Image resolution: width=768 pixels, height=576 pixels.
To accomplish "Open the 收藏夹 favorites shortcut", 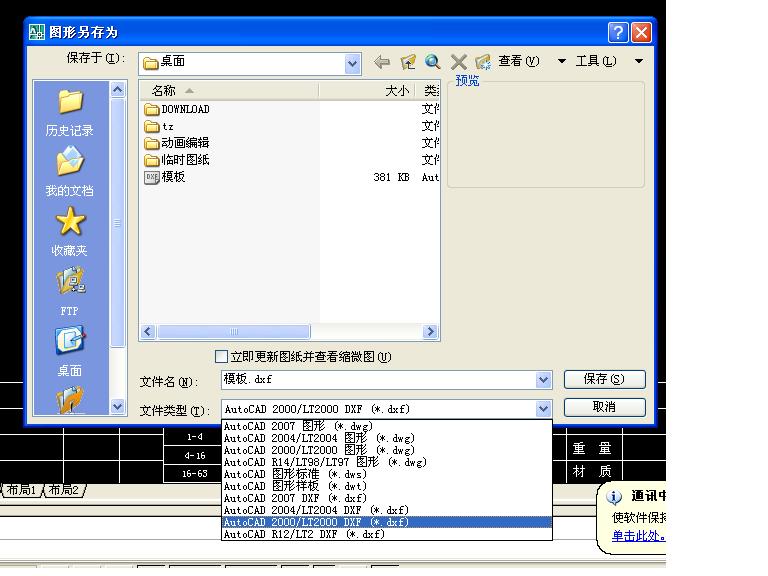I will (70, 232).
